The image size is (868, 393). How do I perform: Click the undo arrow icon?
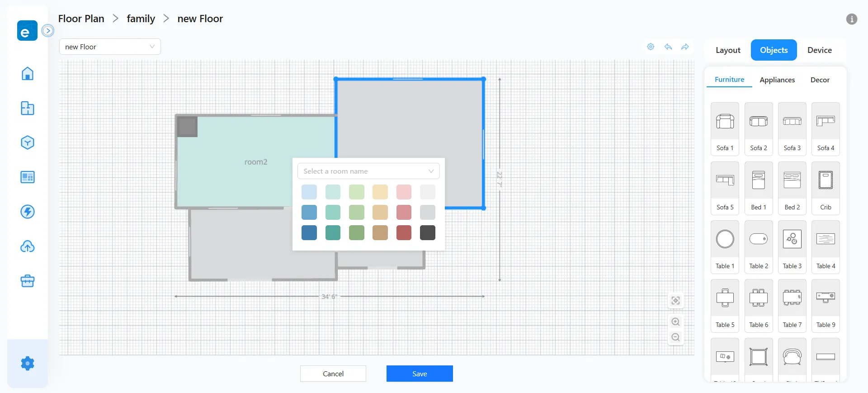668,47
